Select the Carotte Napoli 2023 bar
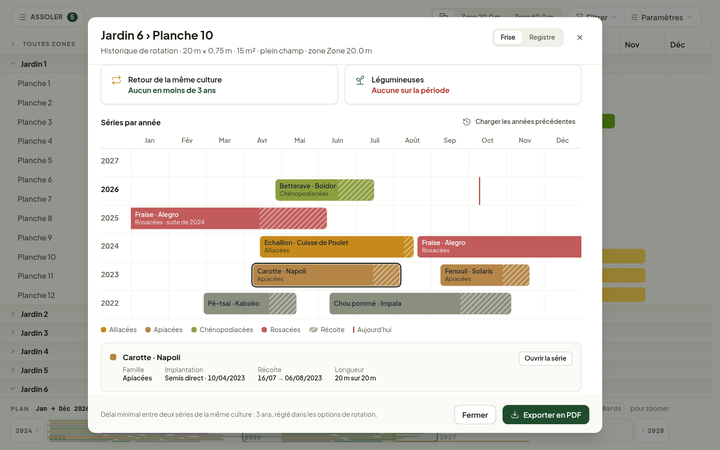This screenshot has height=450, width=720. (326, 275)
